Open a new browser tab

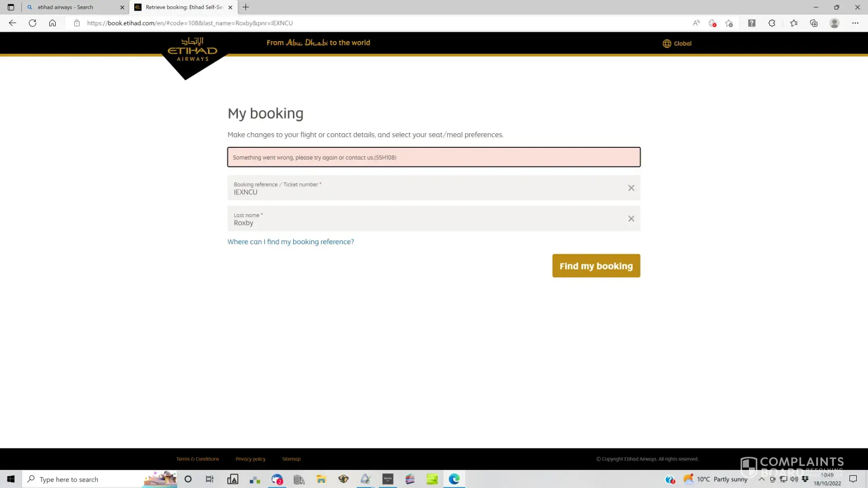click(x=246, y=7)
